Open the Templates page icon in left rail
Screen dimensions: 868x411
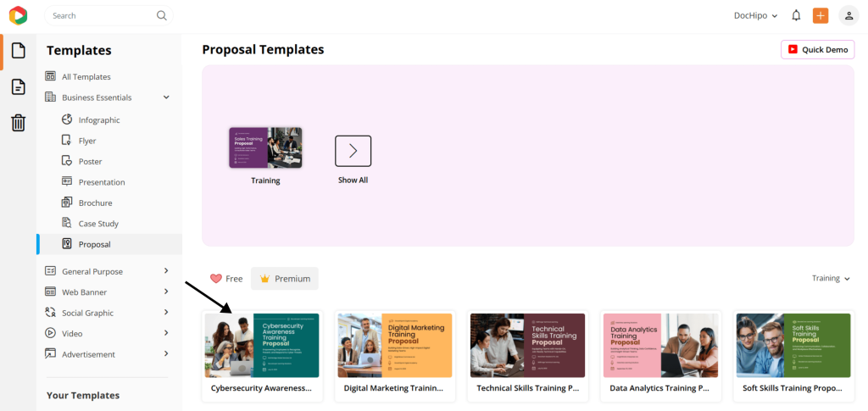19,51
